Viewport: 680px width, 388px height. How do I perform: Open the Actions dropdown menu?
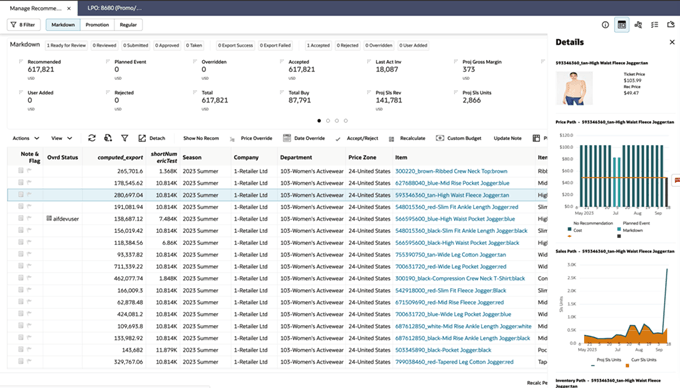[x=26, y=138]
